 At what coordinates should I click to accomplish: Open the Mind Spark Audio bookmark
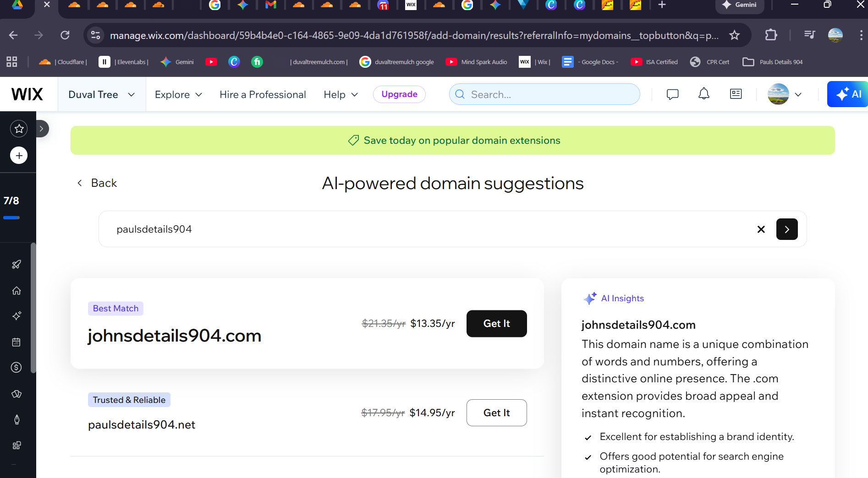[477, 62]
